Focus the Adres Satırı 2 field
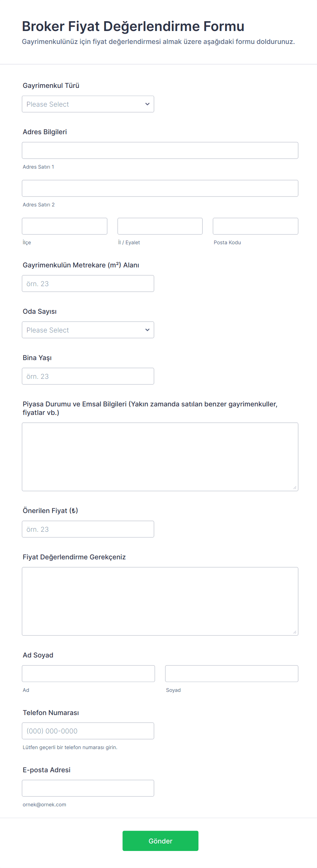Image resolution: width=317 pixels, height=868 pixels. tap(160, 188)
